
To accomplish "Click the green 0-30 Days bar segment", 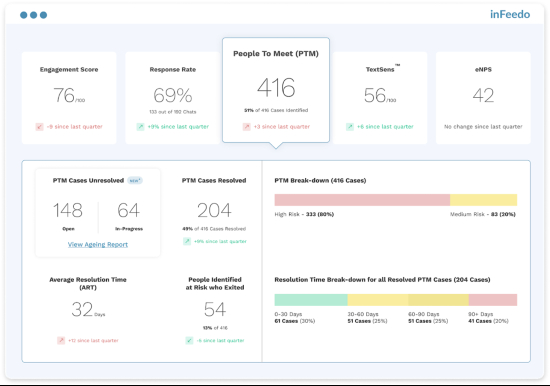I will 311,300.
